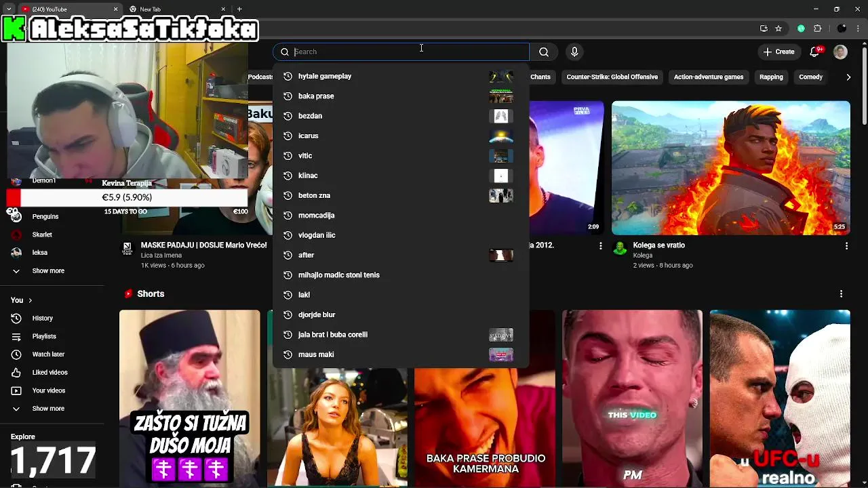Choose 'after' from search history

400,255
